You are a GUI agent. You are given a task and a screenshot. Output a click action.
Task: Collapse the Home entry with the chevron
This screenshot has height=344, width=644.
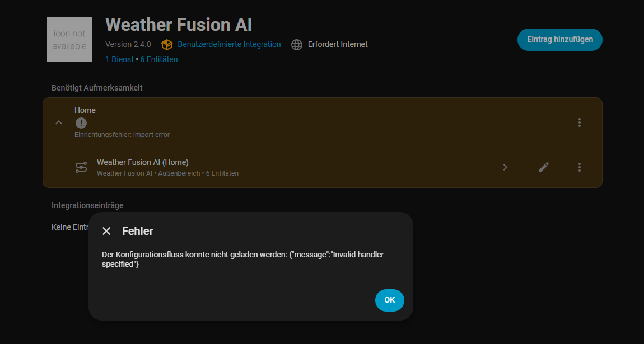tap(59, 122)
